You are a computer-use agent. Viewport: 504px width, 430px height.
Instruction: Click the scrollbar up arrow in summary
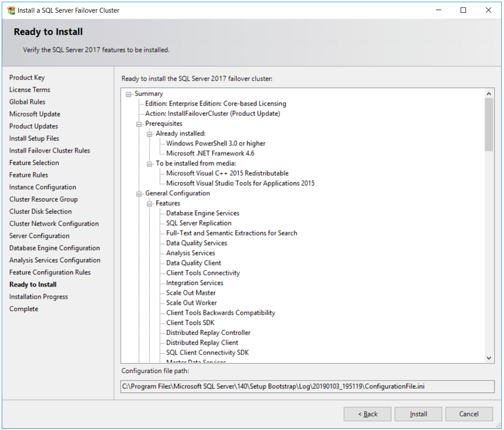tap(489, 94)
